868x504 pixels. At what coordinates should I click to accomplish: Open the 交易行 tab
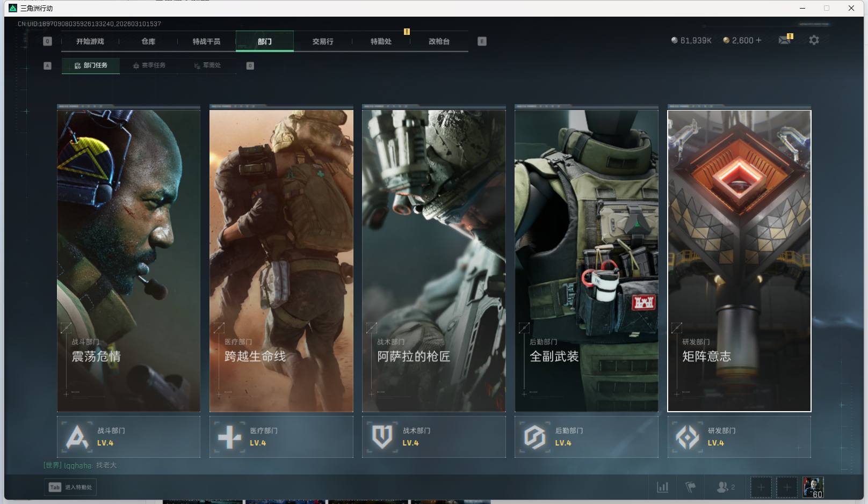[323, 41]
